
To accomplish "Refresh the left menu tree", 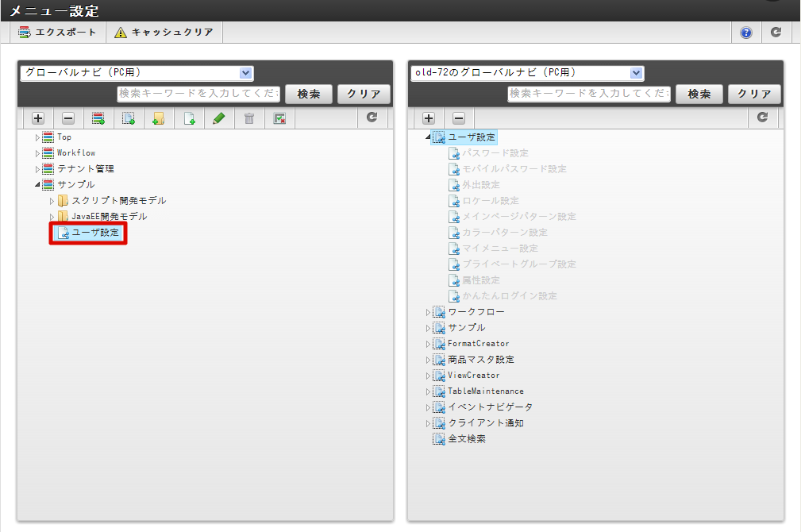I will (371, 118).
